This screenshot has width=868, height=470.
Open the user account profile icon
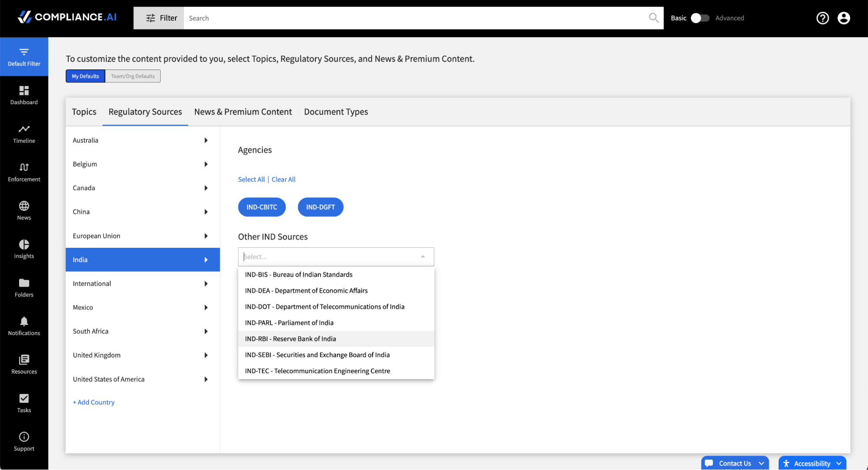(x=844, y=18)
